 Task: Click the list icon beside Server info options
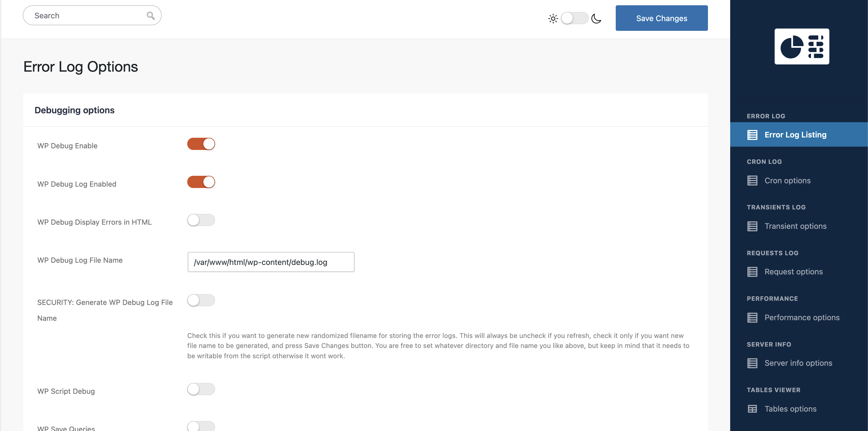tap(752, 363)
